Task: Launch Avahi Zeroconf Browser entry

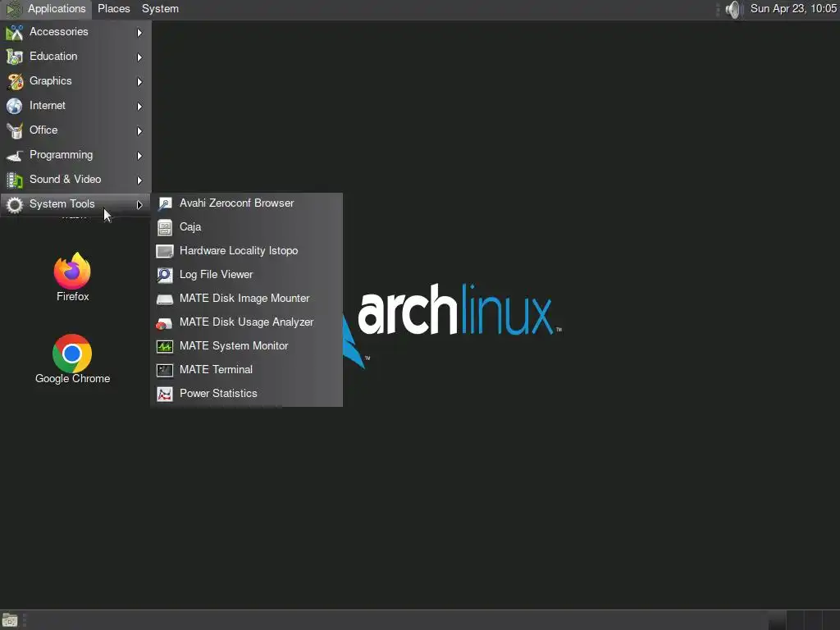Action: click(x=247, y=203)
